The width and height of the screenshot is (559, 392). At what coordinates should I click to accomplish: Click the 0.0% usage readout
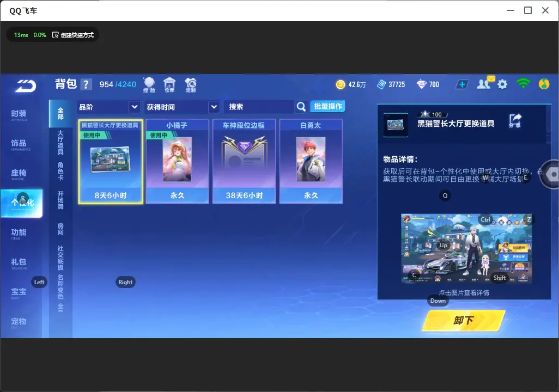tap(40, 35)
